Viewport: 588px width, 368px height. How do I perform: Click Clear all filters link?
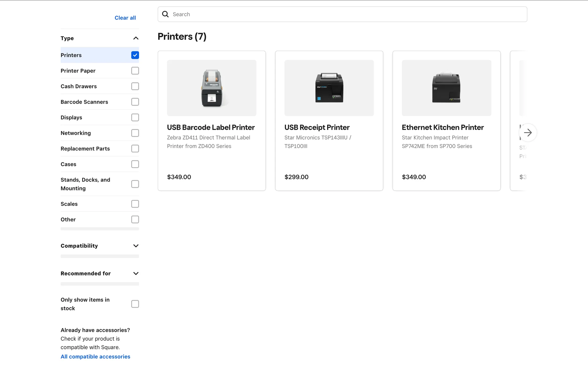(x=125, y=18)
